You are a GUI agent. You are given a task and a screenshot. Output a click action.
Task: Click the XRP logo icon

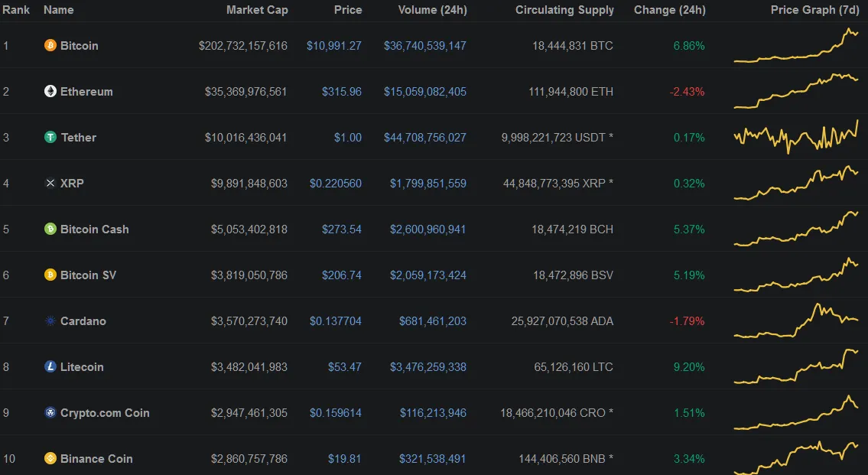pos(50,184)
